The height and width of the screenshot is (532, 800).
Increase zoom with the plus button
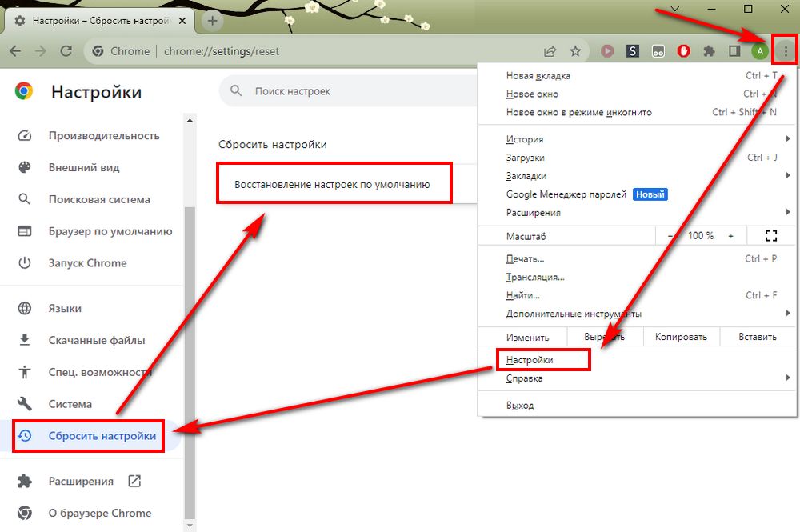(730, 236)
